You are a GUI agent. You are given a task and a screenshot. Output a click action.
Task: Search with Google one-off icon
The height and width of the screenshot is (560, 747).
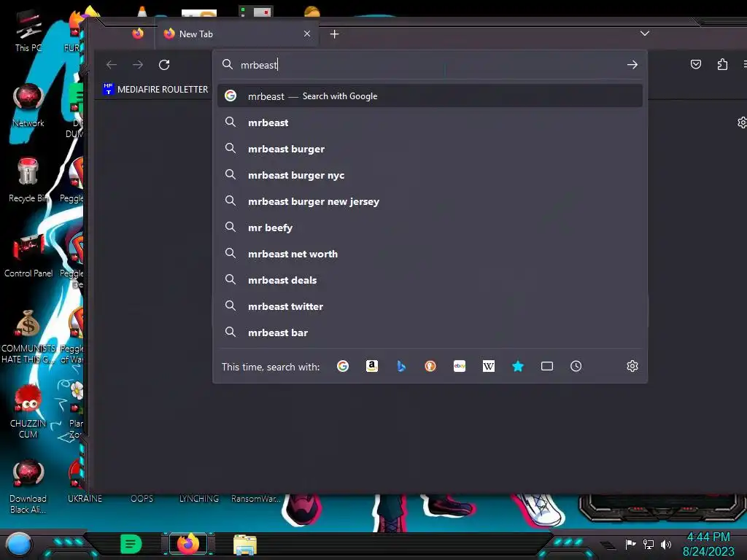tap(343, 366)
